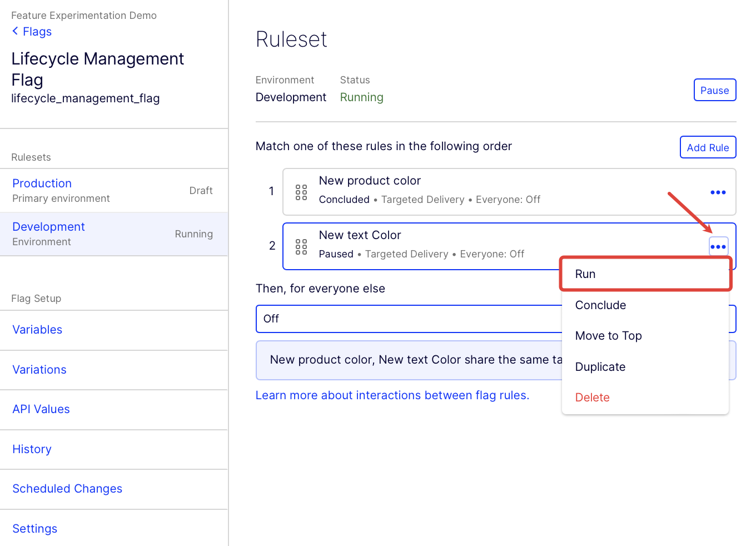Image resolution: width=756 pixels, height=546 pixels.
Task: Click the drag handle on New text Color rule
Action: point(301,247)
